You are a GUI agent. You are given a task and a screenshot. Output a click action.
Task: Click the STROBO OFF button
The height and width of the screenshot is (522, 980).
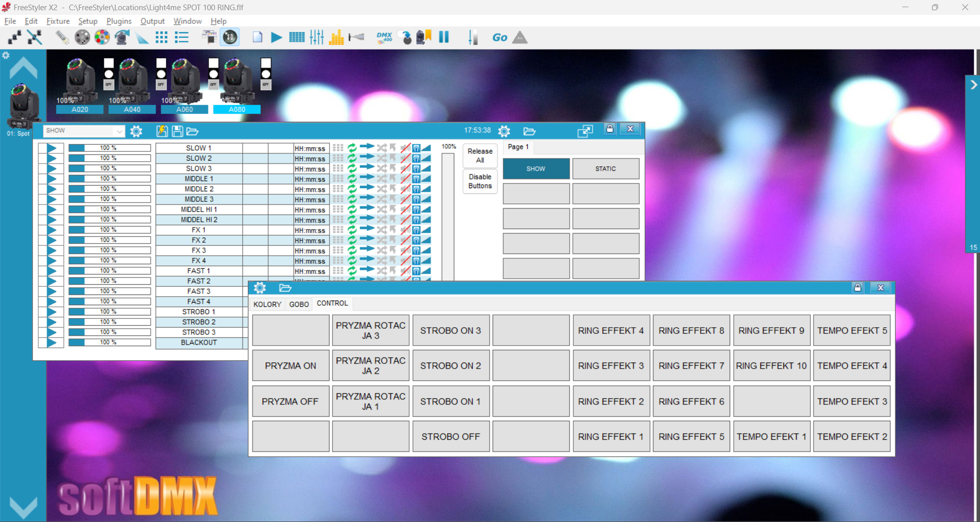[x=451, y=437]
